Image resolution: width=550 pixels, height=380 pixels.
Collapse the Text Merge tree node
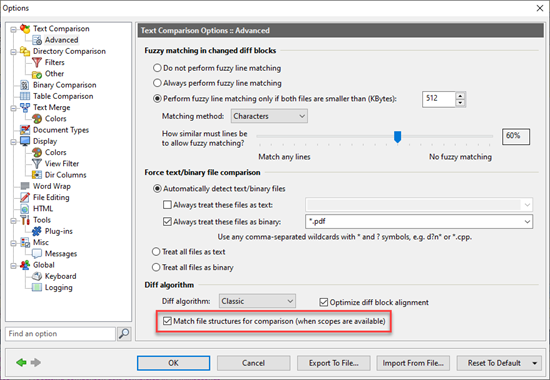pos(13,108)
